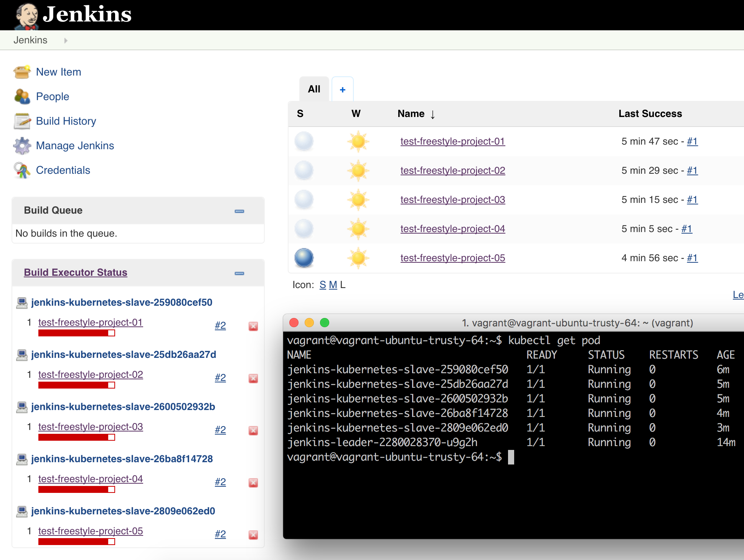The image size is (744, 560).
Task: Select the All view tab
Action: click(314, 89)
